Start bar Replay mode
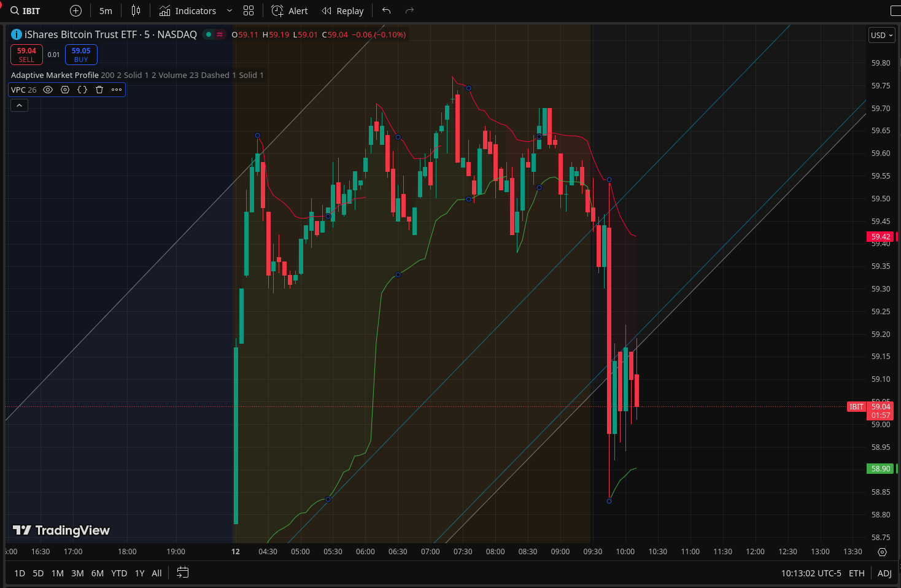 pos(343,11)
